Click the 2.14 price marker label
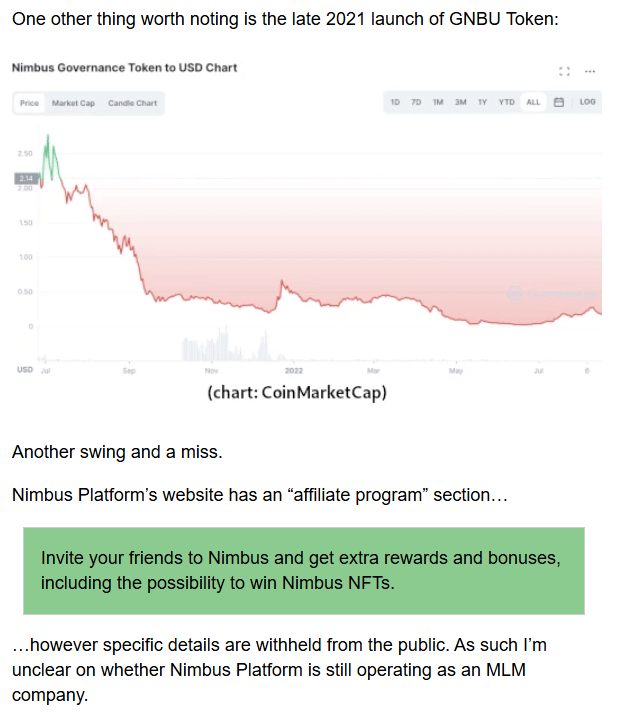627x720 pixels. coord(26,178)
